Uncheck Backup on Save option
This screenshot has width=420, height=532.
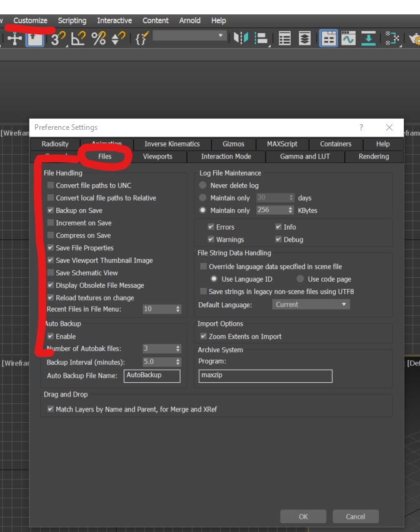[51, 210]
